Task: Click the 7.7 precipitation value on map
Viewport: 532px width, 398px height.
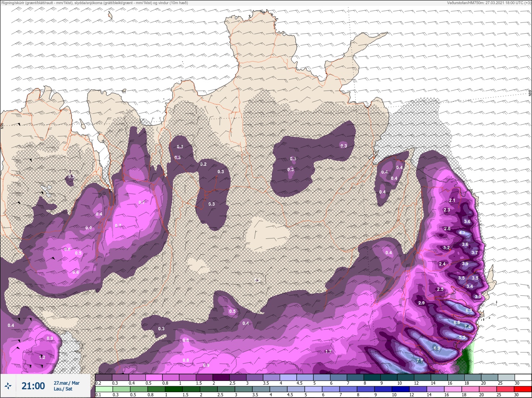Action: click(x=420, y=361)
